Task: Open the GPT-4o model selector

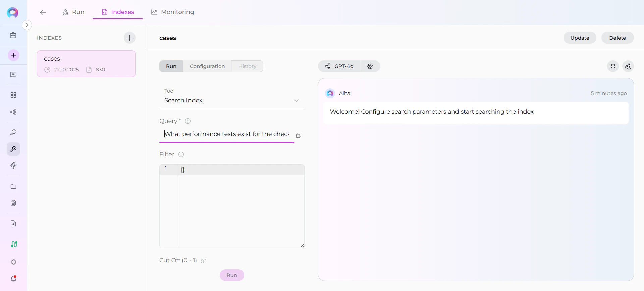Action: coord(339,66)
